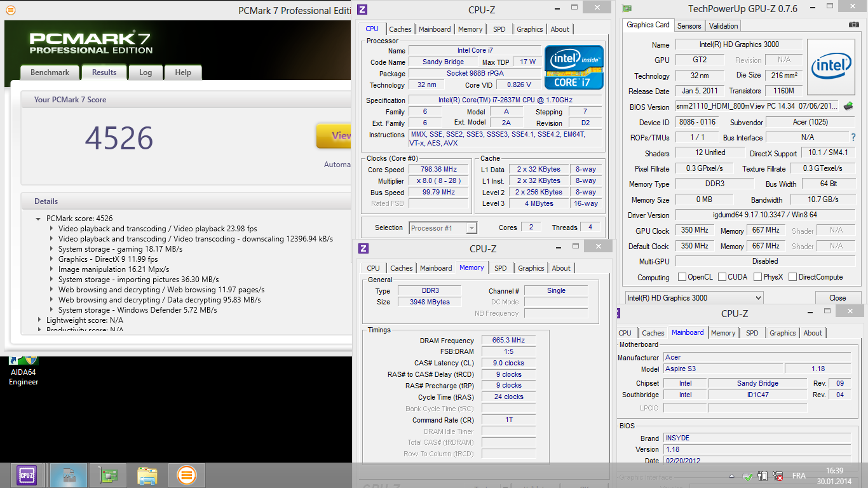Expand System storage gaming 18.17 MB/s row

(x=51, y=249)
